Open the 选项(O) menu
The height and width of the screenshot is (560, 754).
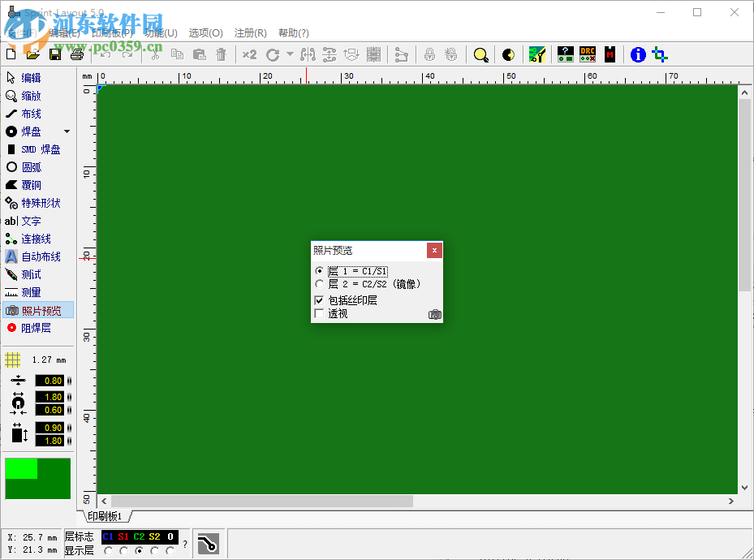pos(206,33)
